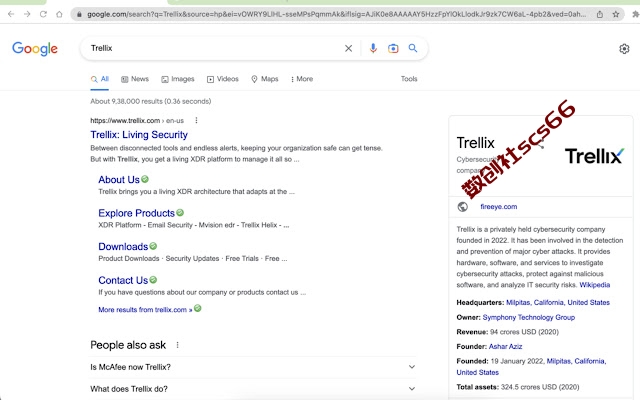The image size is (640, 400).
Task: Switch to the Maps tab
Action: coord(265,79)
